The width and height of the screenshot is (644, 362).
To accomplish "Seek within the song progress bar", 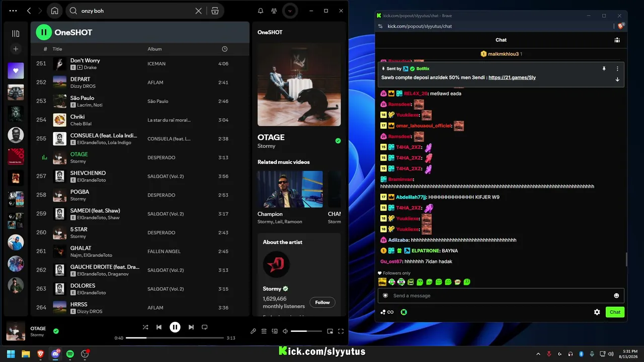I will point(175,338).
